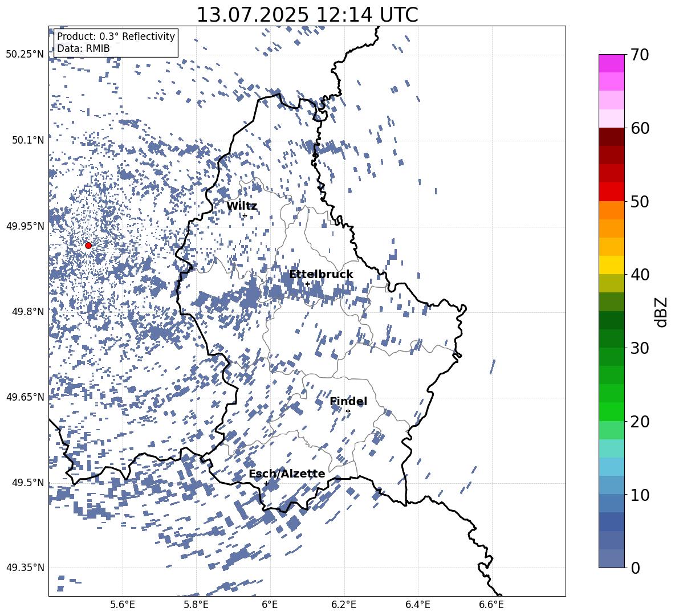Viewport: 675px width, 616px height.
Task: Click the 30 tick on colorbar
Action: [x=640, y=348]
